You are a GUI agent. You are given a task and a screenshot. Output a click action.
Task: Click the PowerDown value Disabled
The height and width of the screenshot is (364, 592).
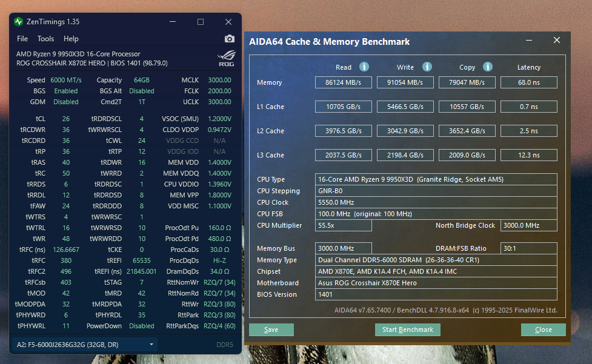coord(142,326)
